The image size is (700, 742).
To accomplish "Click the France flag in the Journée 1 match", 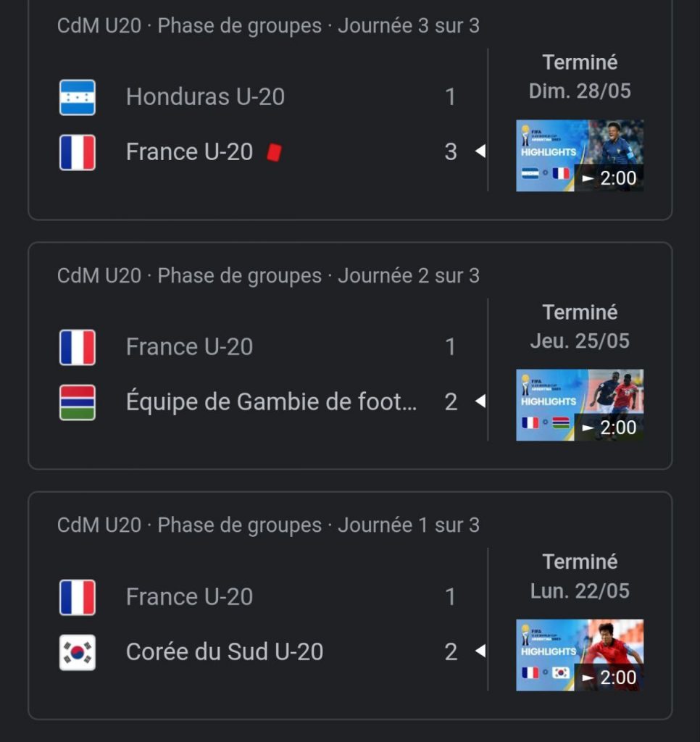I will pyautogui.click(x=77, y=597).
